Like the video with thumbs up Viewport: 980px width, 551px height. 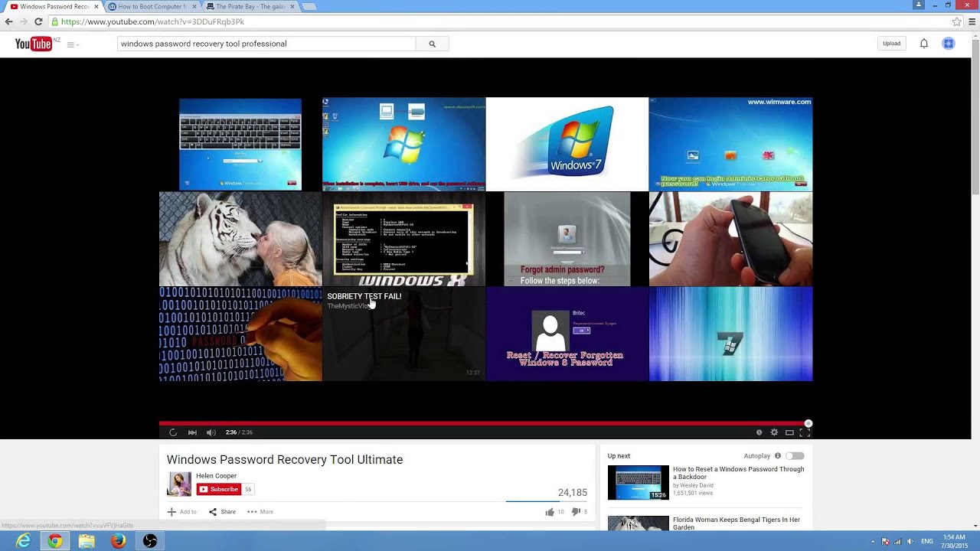pos(549,512)
